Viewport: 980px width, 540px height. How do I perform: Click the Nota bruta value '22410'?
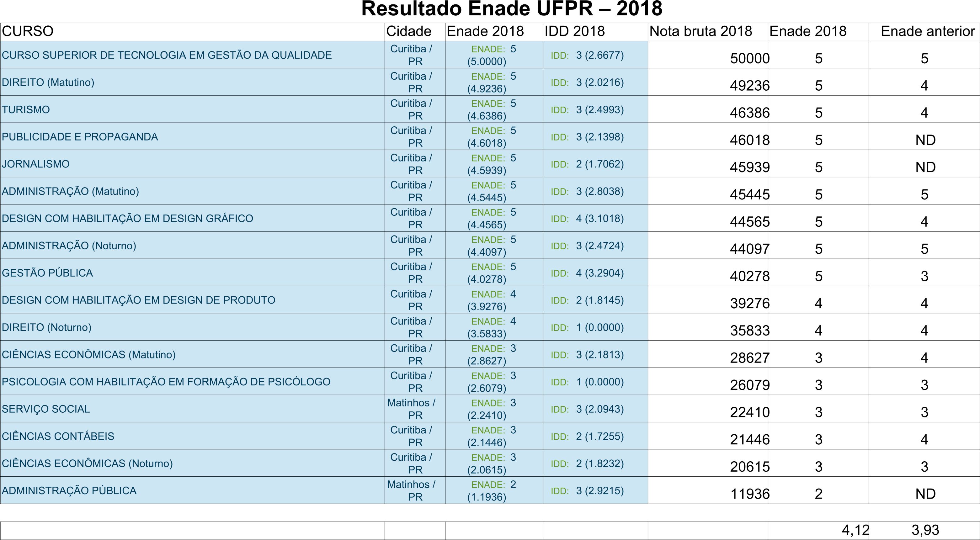pyautogui.click(x=750, y=412)
